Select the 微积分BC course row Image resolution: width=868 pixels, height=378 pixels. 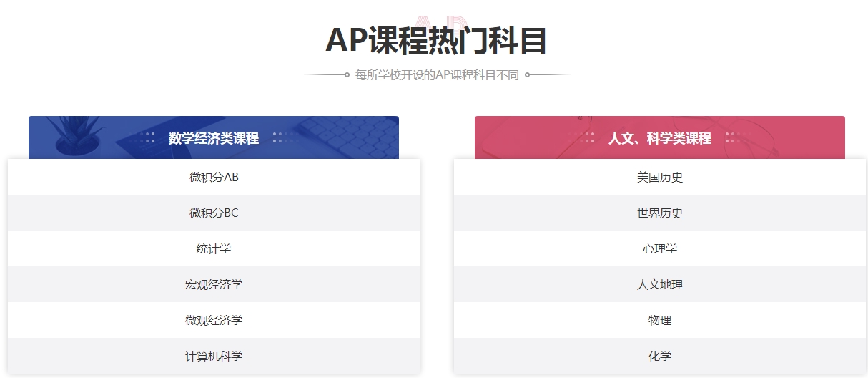point(214,213)
